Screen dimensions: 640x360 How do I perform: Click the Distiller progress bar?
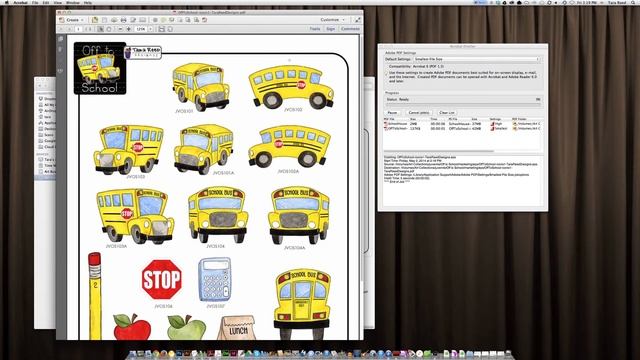pos(463,104)
